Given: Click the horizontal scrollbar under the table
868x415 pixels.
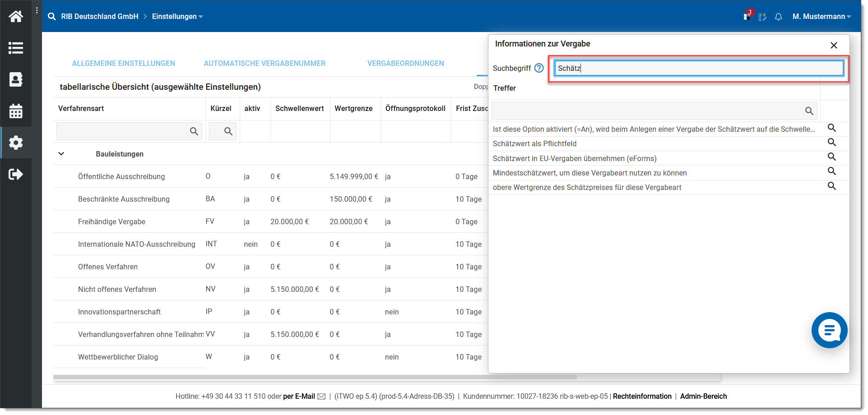Looking at the screenshot, I should [x=315, y=377].
